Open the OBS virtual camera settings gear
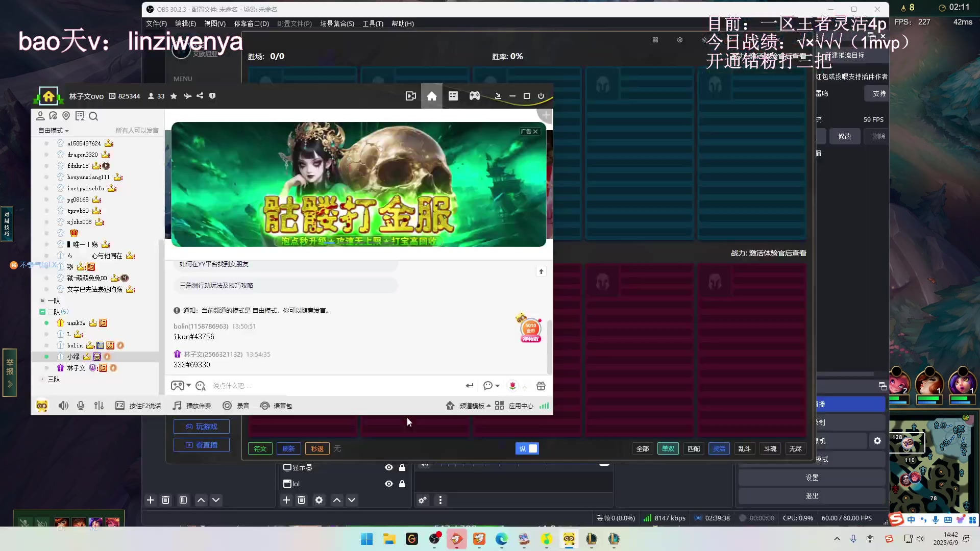980x551 pixels. pyautogui.click(x=877, y=441)
